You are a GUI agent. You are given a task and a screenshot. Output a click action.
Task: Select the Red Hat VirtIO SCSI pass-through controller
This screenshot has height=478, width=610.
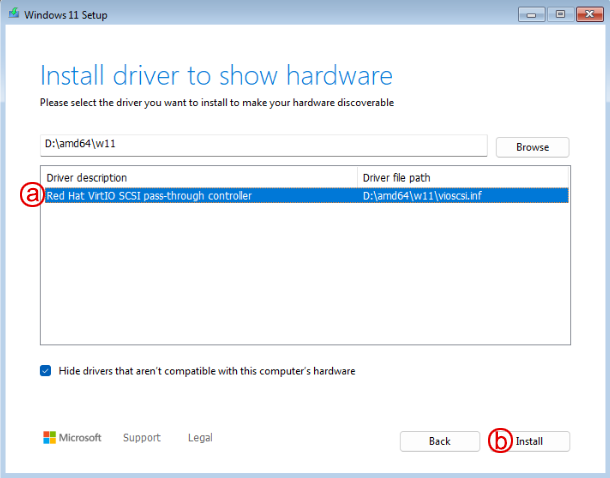150,196
